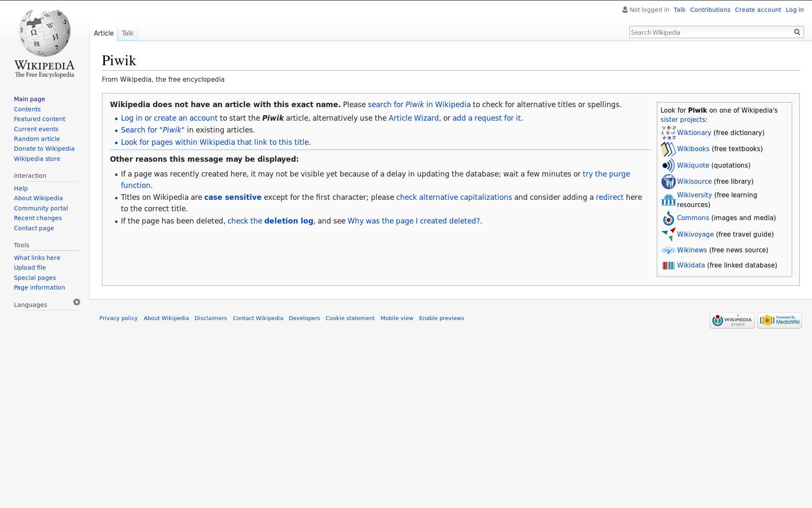Click 'Why was the page I created deleted?'

pos(414,221)
